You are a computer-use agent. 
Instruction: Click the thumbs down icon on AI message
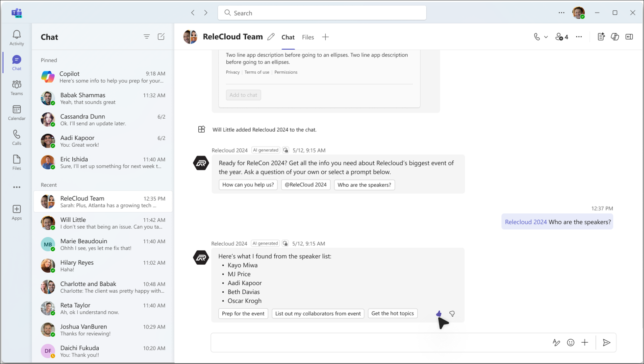pos(452,313)
